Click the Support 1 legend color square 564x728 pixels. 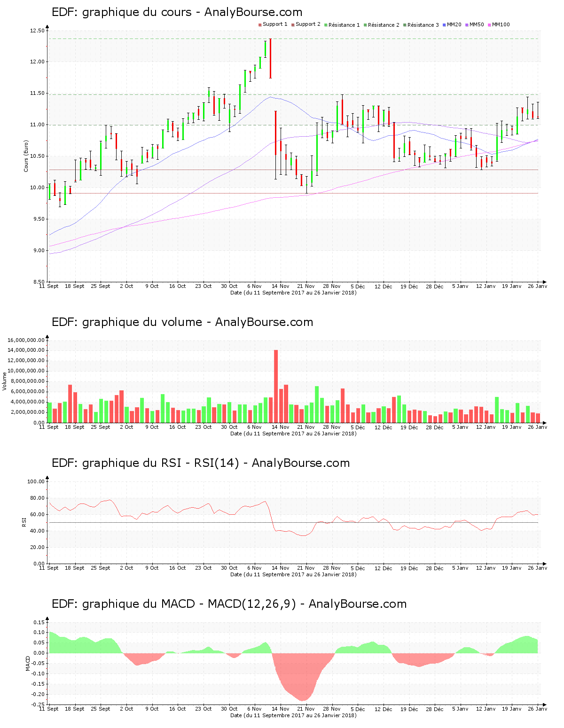coord(260,25)
